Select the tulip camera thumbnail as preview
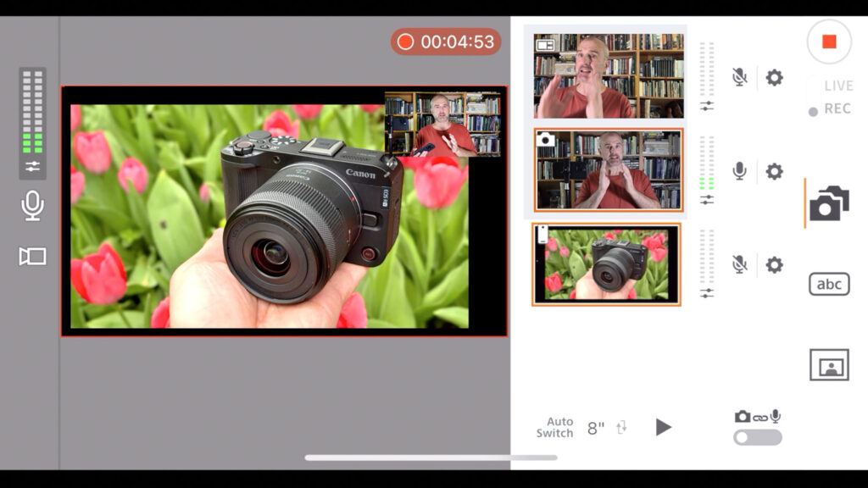The width and height of the screenshot is (868, 488). coord(606,264)
